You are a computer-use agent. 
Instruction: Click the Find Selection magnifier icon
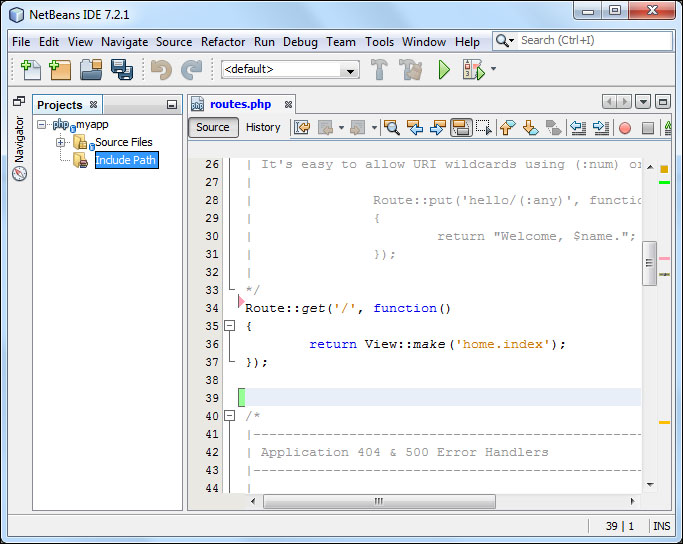click(x=391, y=128)
